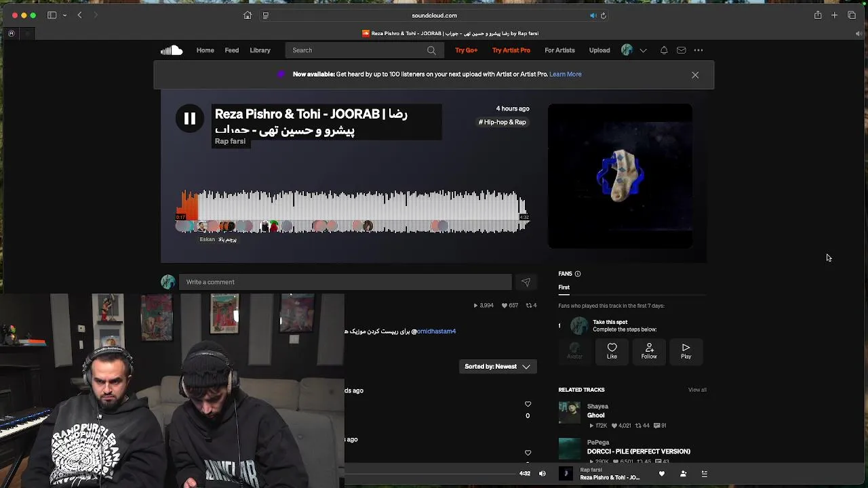This screenshot has height=488, width=868.
Task: Click Write a comment field
Action: click(345, 282)
